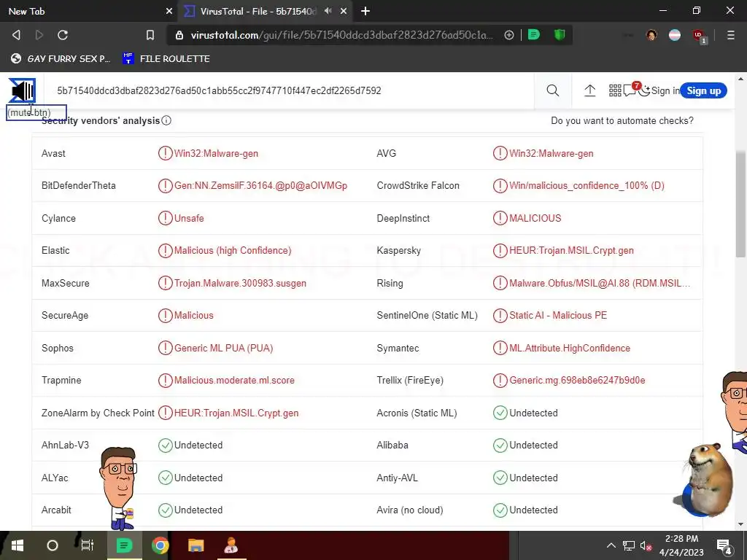
Task: Click Acronis (Static ML) Undetected status
Action: 533,413
